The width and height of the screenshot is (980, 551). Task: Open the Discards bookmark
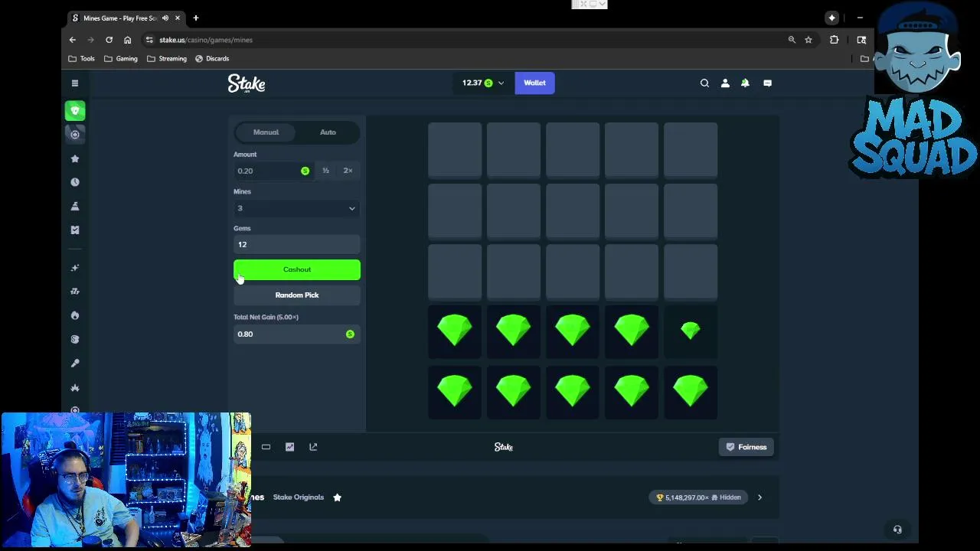coord(212,58)
